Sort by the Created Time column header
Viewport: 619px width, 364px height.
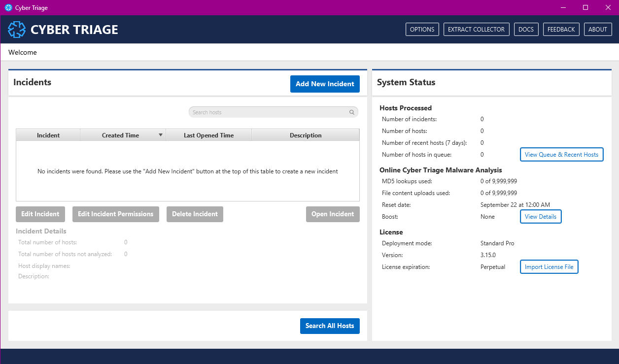pos(123,135)
